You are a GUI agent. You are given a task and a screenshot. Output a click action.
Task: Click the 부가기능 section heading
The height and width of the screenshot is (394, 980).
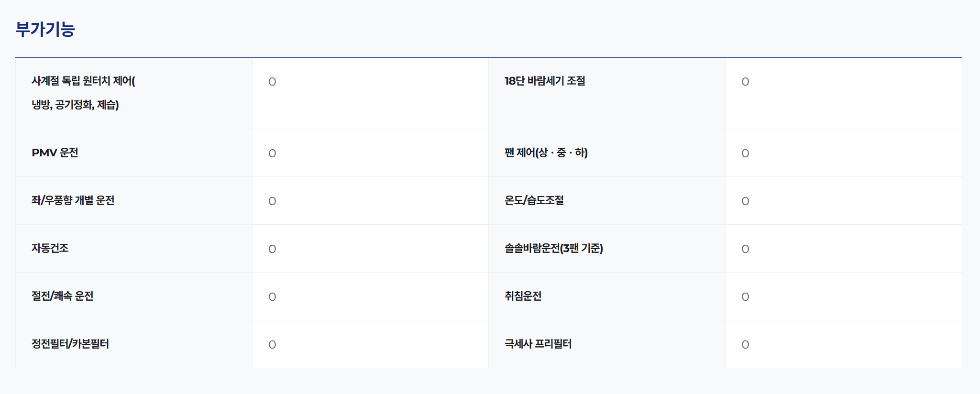[45, 29]
